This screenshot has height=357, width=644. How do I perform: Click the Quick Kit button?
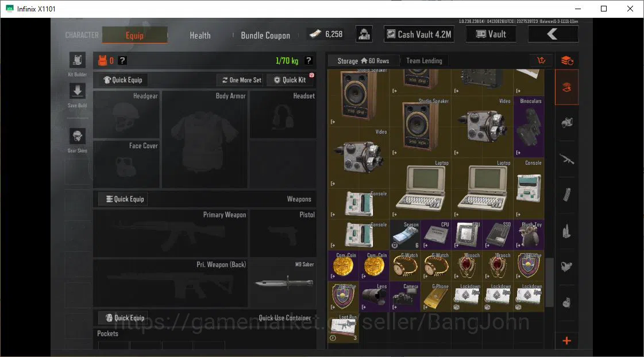[290, 80]
